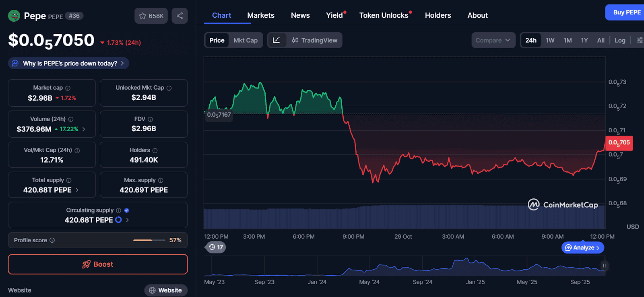Screen dimensions: 644x297
Task: Select the line chart icon
Action: coord(277,40)
